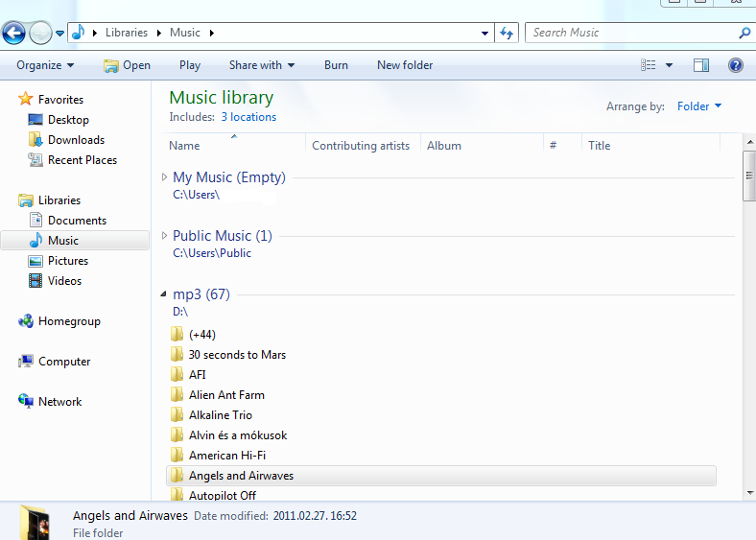Expand the arrow after Music breadcrumb
This screenshot has width=756, height=540.
point(211,33)
